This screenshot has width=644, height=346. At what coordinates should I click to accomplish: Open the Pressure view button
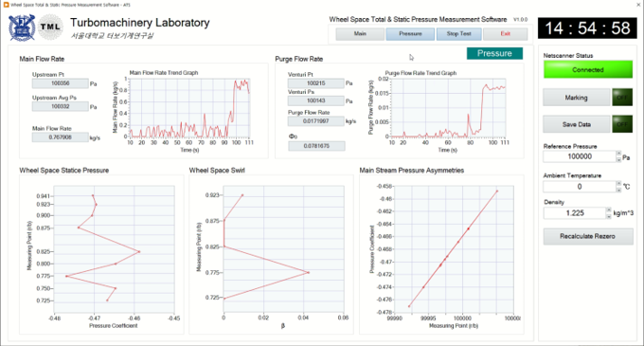point(410,34)
